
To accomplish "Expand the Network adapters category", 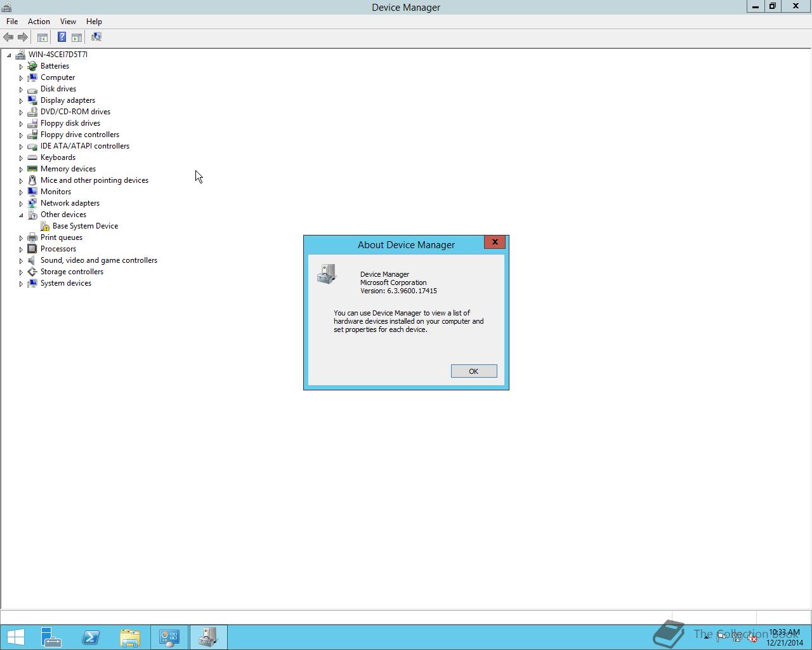I will [x=21, y=204].
